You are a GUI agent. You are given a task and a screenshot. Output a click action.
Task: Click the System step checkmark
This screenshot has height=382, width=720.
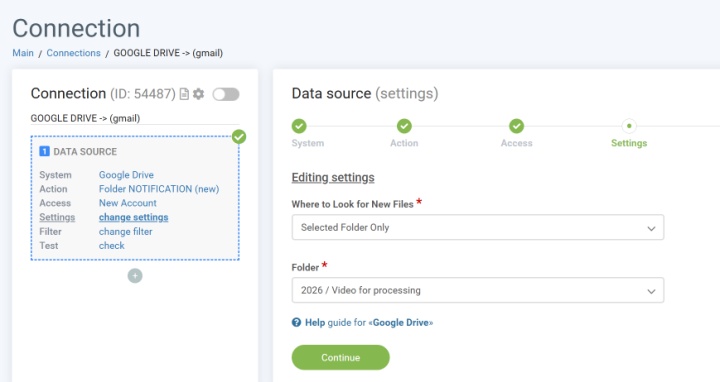click(299, 126)
